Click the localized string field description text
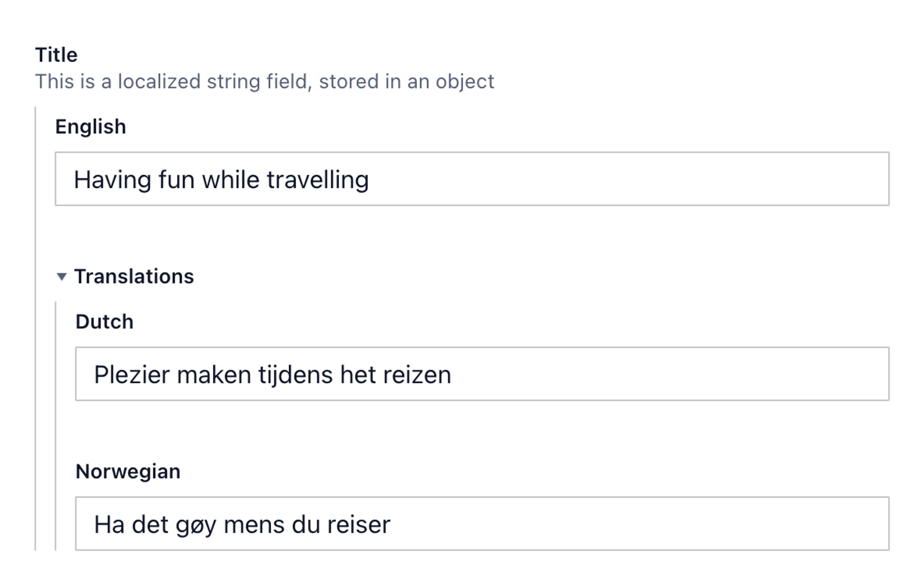Viewport: 924px width, 585px height. (x=264, y=82)
